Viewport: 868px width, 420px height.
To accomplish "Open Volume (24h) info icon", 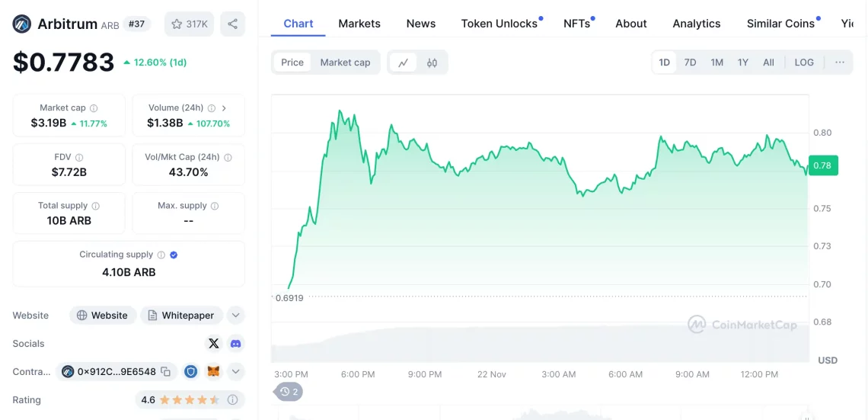I will [211, 108].
